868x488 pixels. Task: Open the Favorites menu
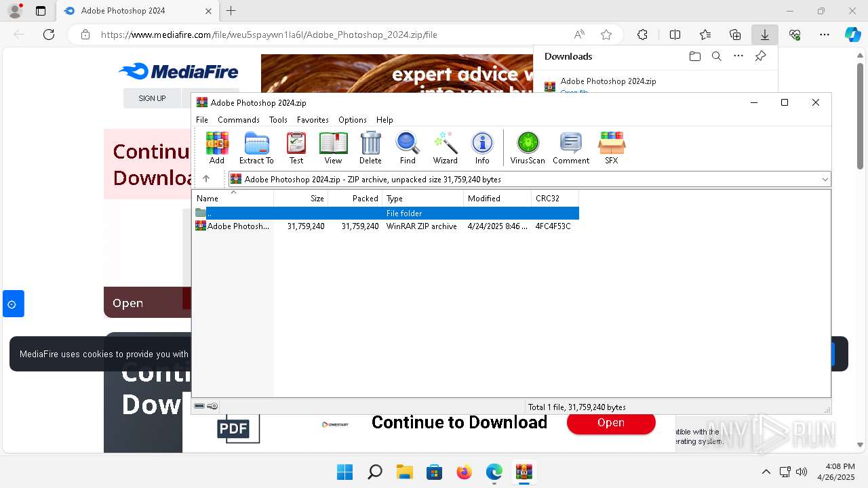click(x=313, y=120)
